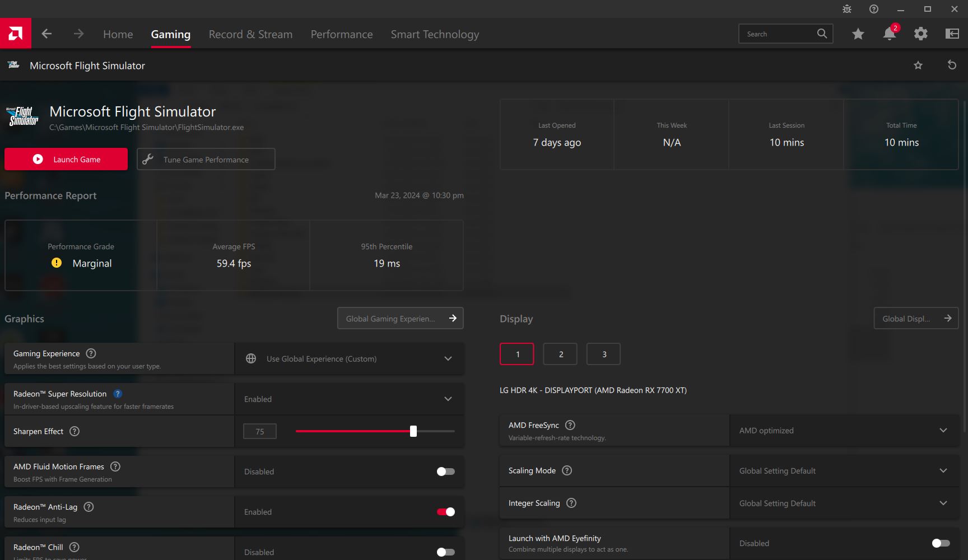The height and width of the screenshot is (560, 968).
Task: Open the Performance tab
Action: (x=342, y=34)
